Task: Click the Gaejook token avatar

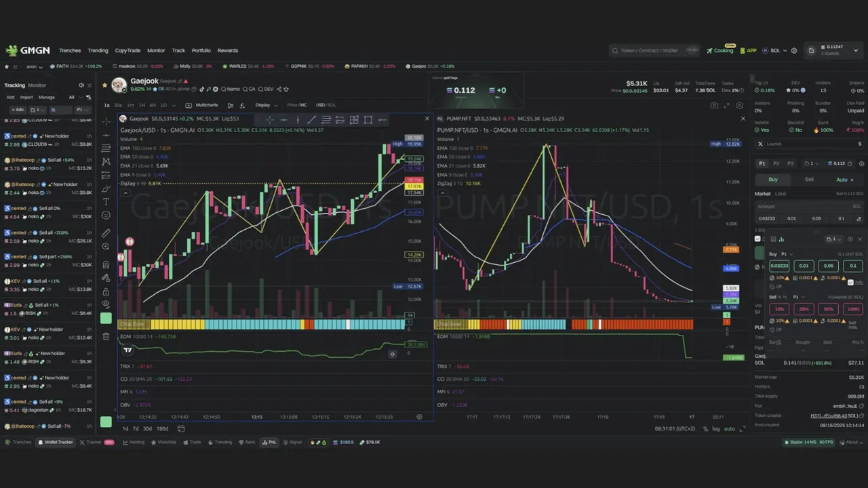Action: pos(119,85)
